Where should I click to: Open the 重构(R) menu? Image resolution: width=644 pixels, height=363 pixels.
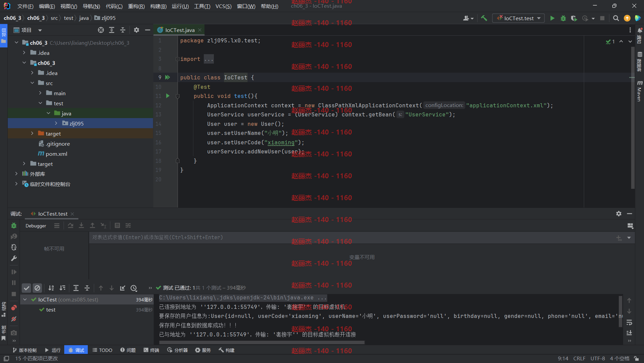click(x=136, y=6)
